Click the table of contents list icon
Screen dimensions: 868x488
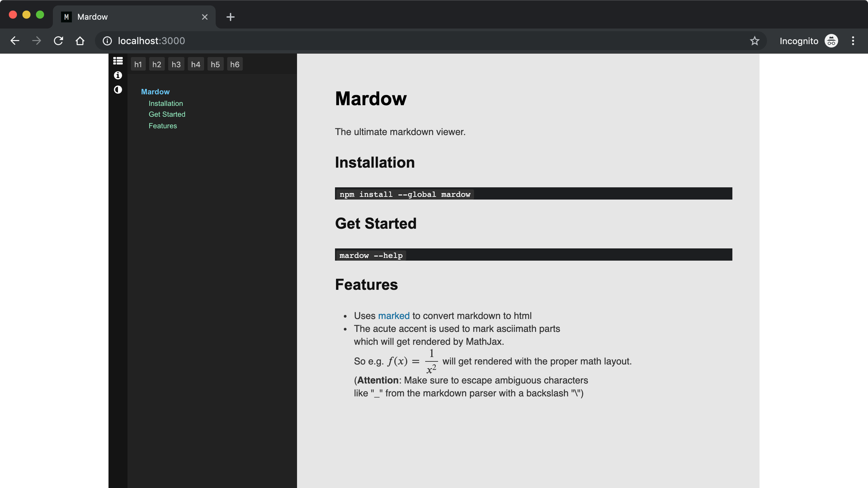118,61
